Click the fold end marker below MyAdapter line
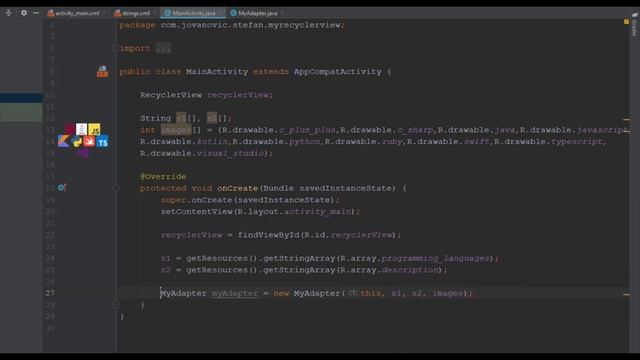 coord(116,305)
